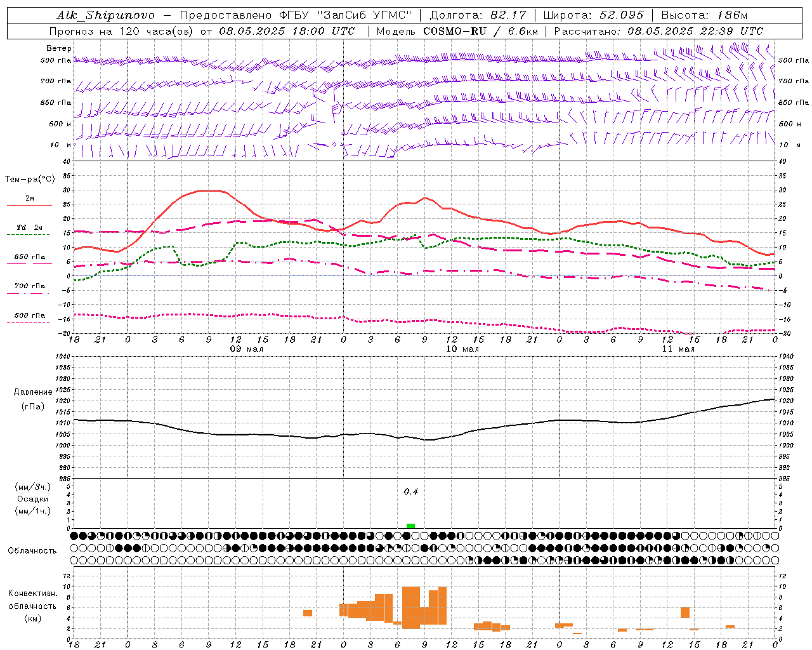Click the 11 мая date label
The height and width of the screenshot is (650, 812).
click(678, 349)
